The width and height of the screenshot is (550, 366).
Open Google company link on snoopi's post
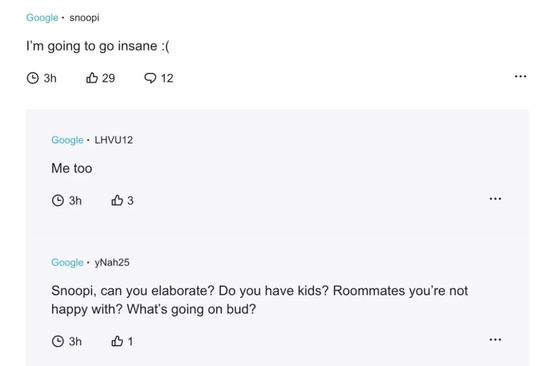42,18
